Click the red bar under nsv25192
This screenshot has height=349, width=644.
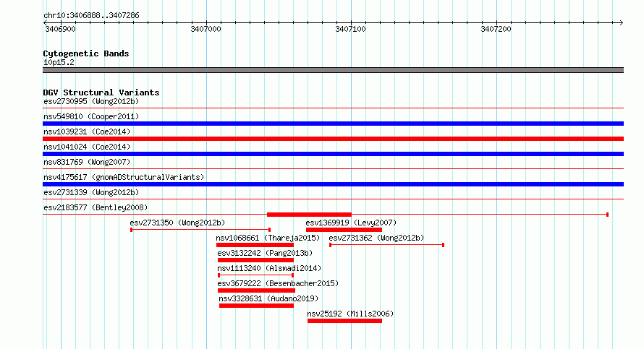[344, 321]
